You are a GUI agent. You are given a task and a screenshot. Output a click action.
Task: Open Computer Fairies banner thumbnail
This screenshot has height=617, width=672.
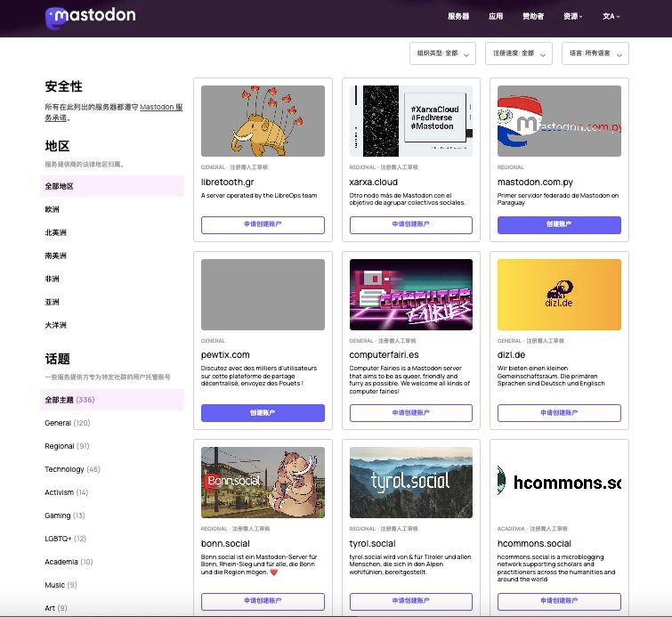(x=411, y=295)
